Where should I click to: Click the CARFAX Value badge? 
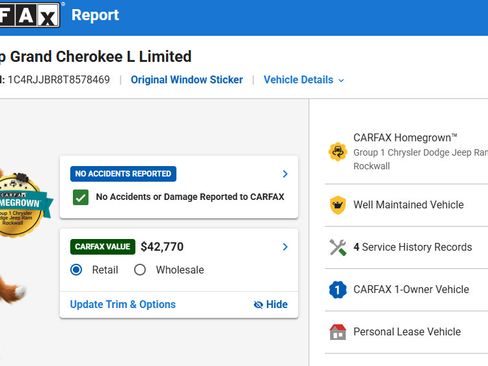[103, 247]
